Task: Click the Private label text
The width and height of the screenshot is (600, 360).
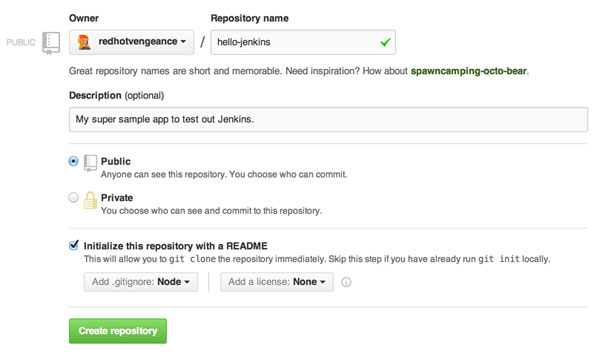Action: 117,198
